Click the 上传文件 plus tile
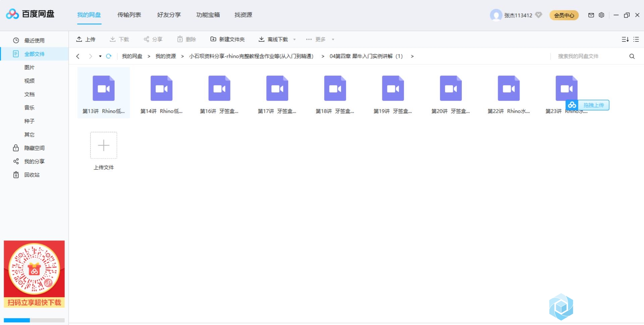 point(104,145)
